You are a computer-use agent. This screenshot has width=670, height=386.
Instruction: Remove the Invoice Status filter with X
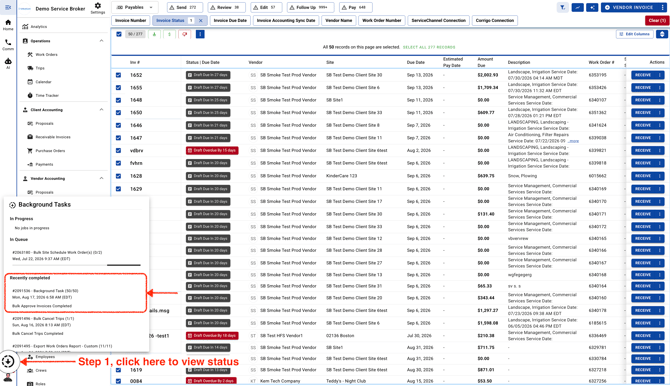(200, 21)
